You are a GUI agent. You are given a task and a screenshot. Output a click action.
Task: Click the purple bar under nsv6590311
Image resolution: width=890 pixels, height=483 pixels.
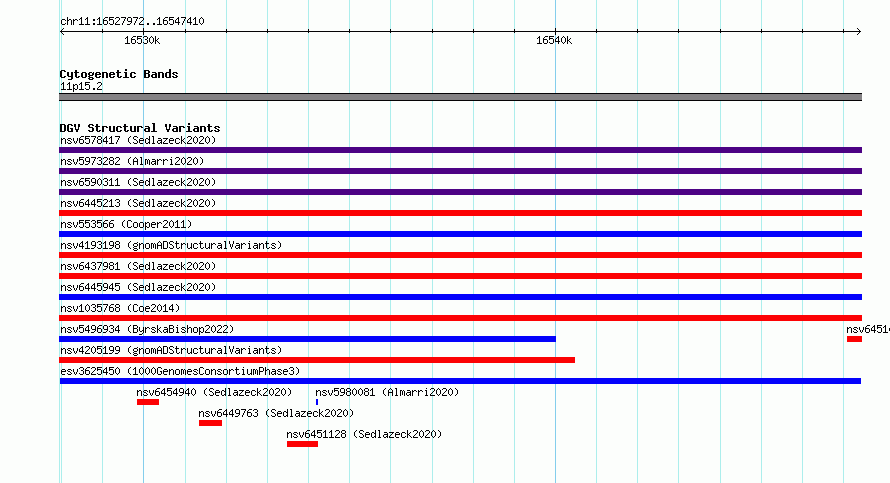[460, 192]
